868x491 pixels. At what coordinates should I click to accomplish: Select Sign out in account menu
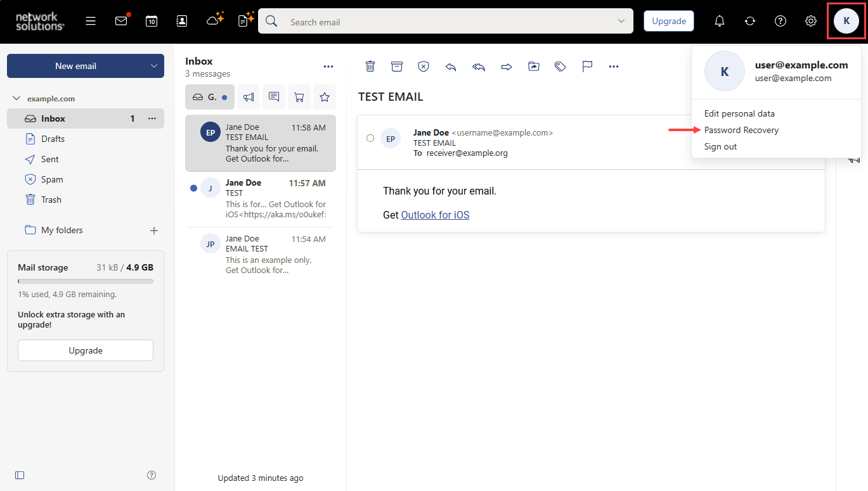point(720,146)
